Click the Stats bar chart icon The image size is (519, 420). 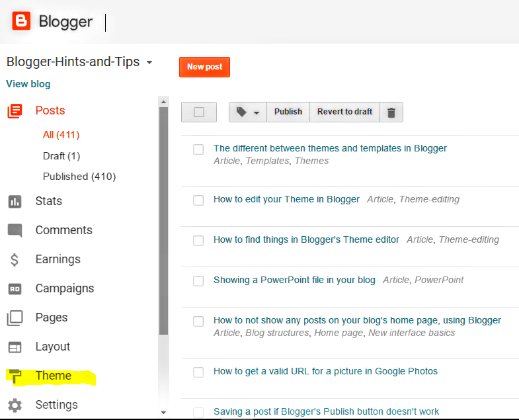coord(15,201)
